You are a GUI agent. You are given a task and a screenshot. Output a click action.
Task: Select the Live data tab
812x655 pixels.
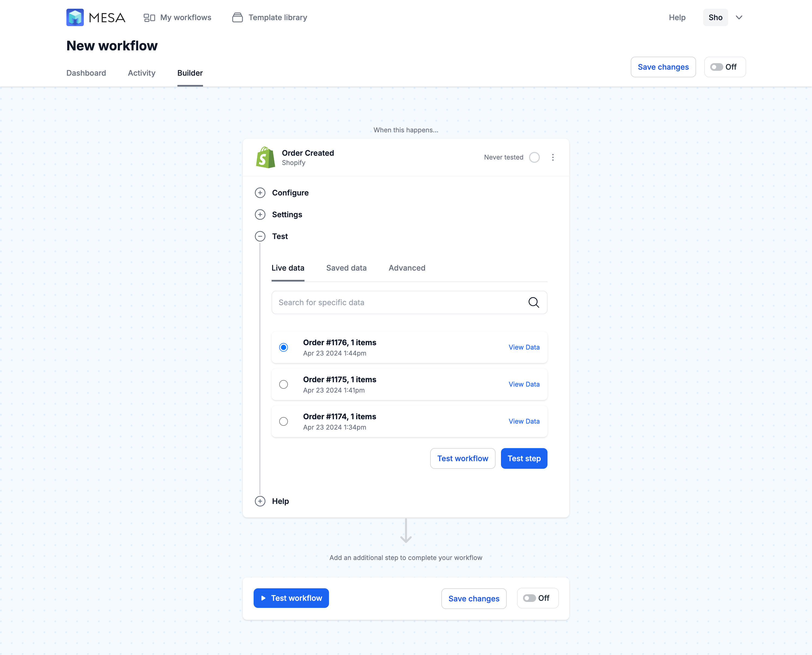click(x=288, y=268)
